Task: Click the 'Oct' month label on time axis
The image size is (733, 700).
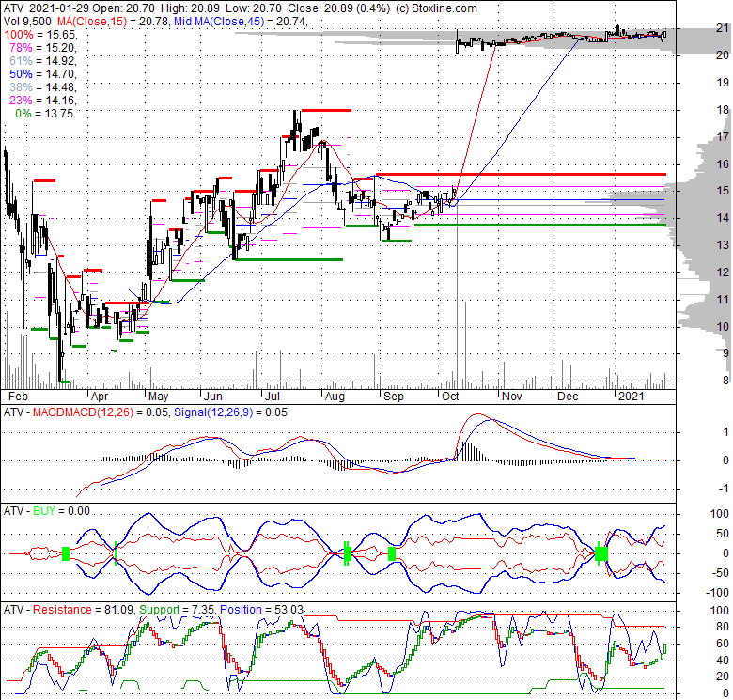Action: tap(450, 397)
